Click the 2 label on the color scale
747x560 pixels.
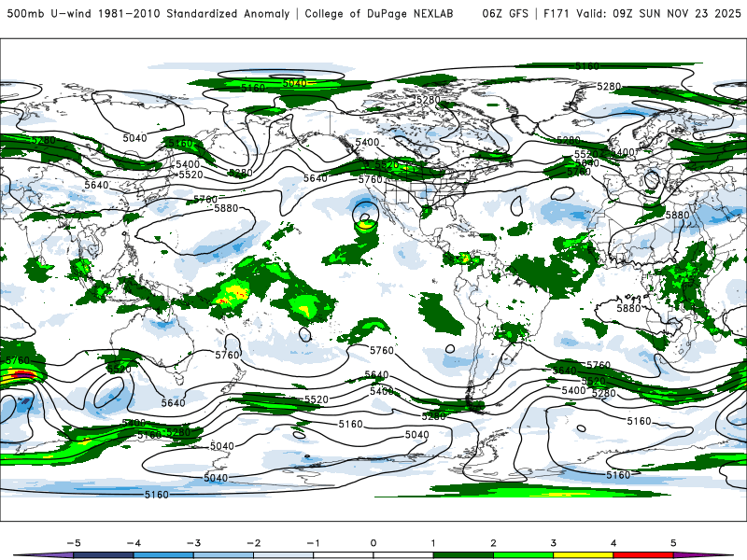point(493,543)
